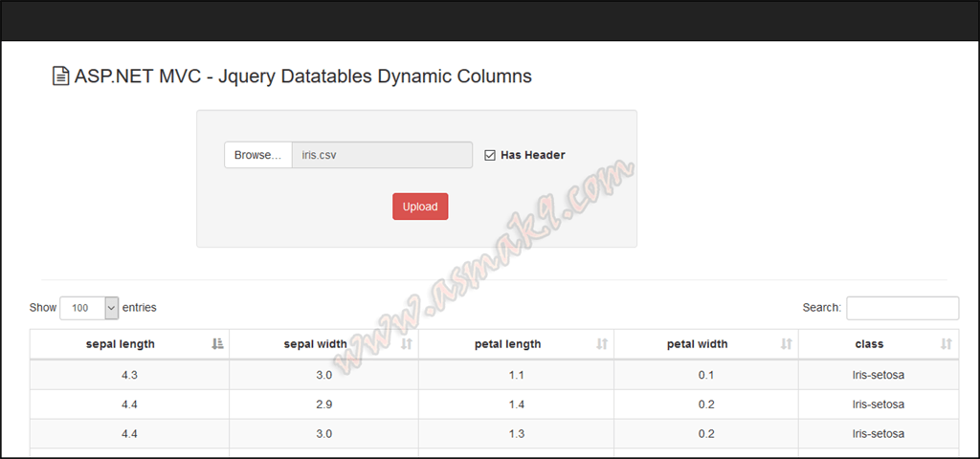Select cell with sepal length 4.3
The image size is (980, 459).
129,375
